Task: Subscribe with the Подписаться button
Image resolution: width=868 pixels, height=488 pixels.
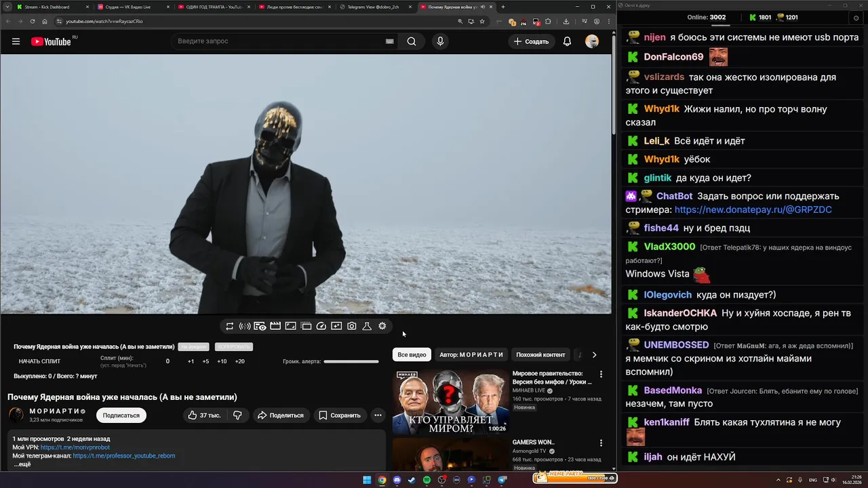Action: [x=121, y=415]
